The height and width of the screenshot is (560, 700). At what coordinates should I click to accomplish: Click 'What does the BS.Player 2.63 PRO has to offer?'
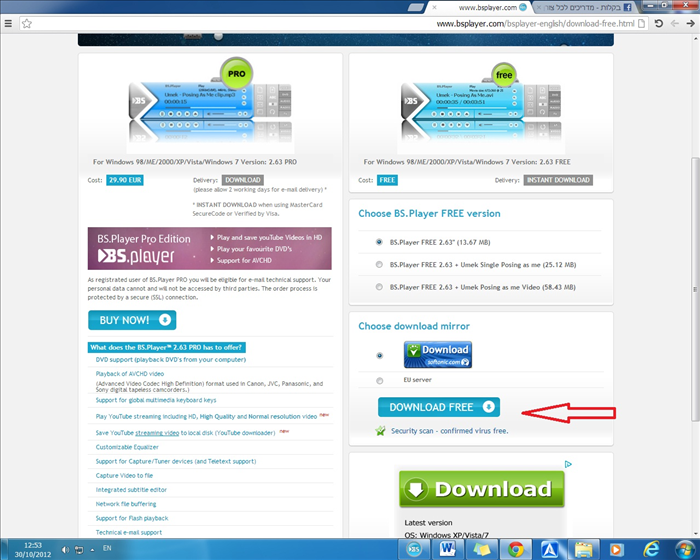coord(166,347)
